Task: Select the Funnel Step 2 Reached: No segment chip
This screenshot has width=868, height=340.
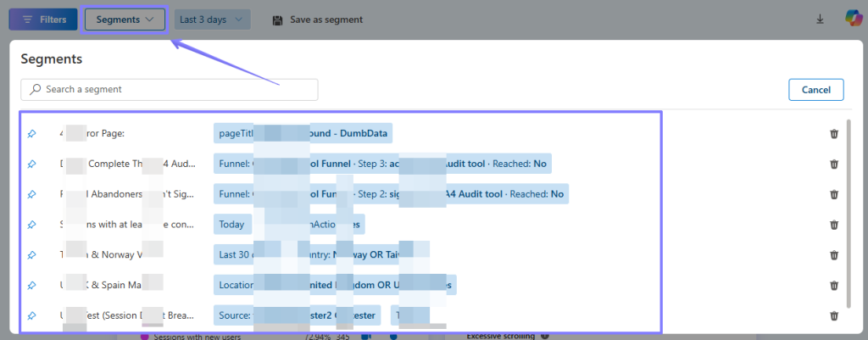Action: click(391, 194)
